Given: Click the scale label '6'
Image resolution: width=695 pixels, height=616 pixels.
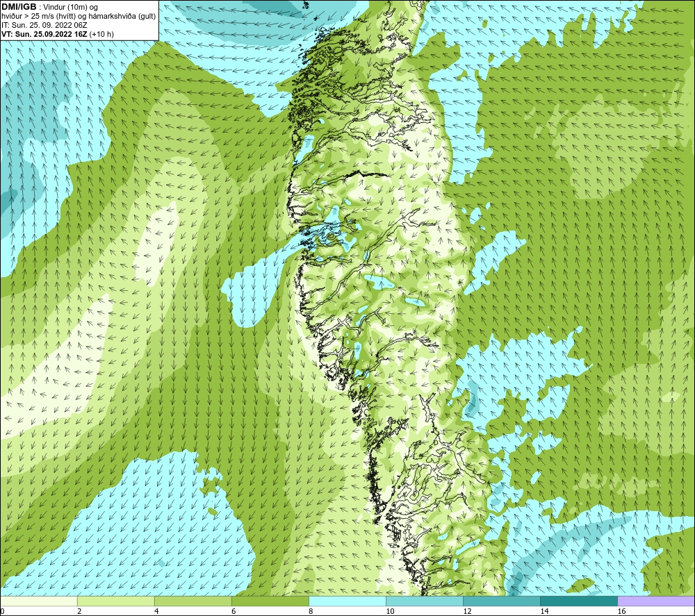Looking at the screenshot, I should (233, 611).
